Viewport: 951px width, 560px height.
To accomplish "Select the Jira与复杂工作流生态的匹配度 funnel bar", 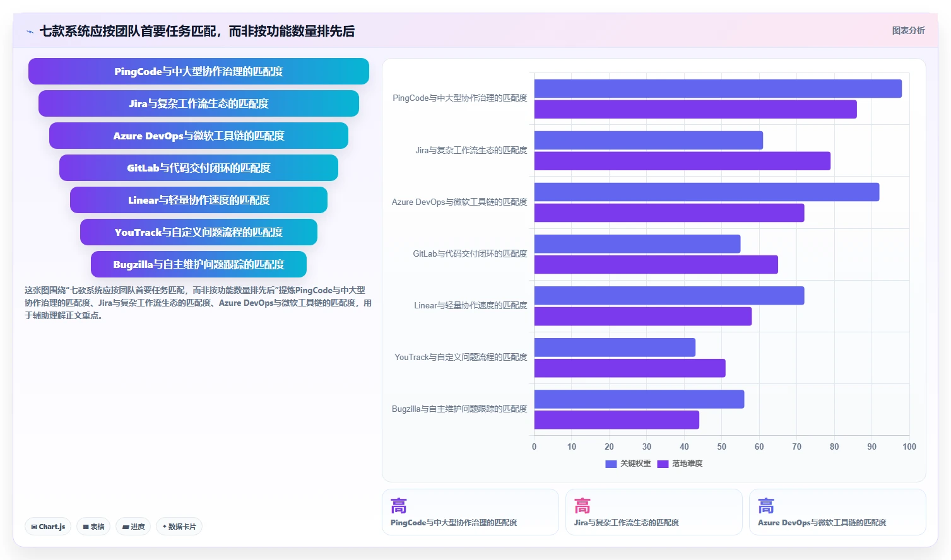I will 199,103.
